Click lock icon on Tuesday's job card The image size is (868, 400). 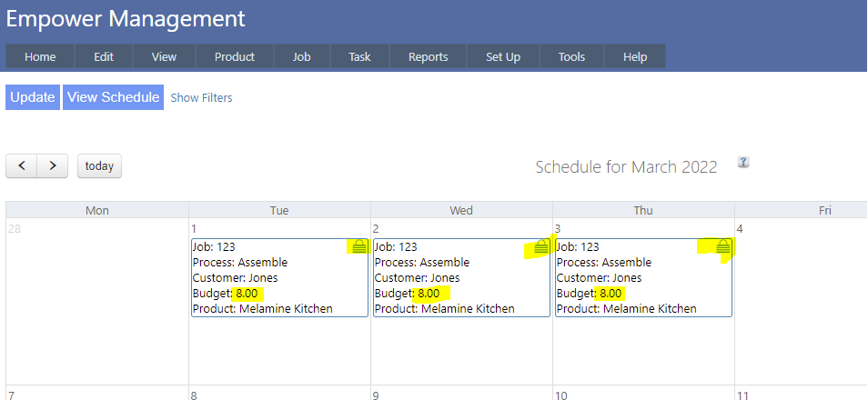click(x=359, y=246)
